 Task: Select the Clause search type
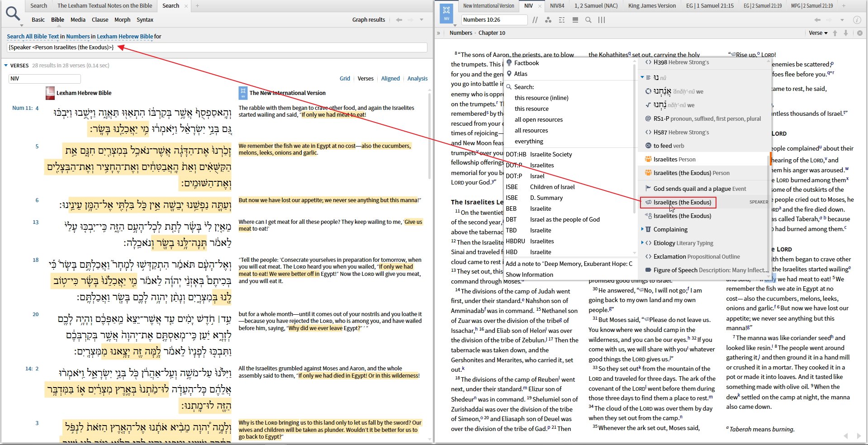click(100, 20)
